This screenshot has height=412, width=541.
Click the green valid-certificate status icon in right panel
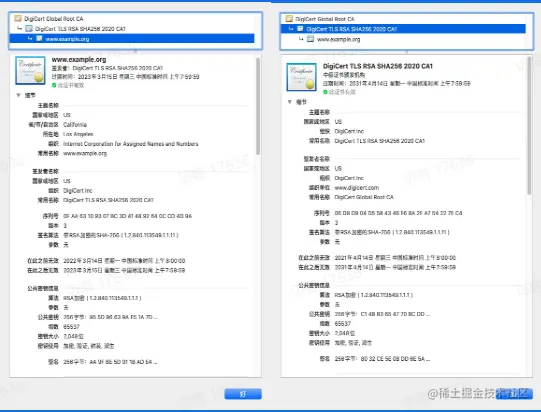325,92
